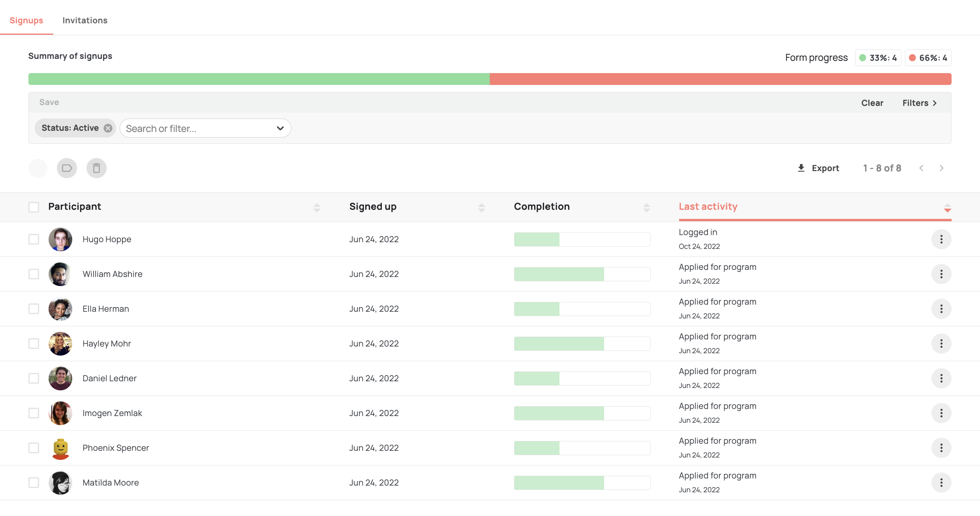Select the Signups tab

click(26, 20)
